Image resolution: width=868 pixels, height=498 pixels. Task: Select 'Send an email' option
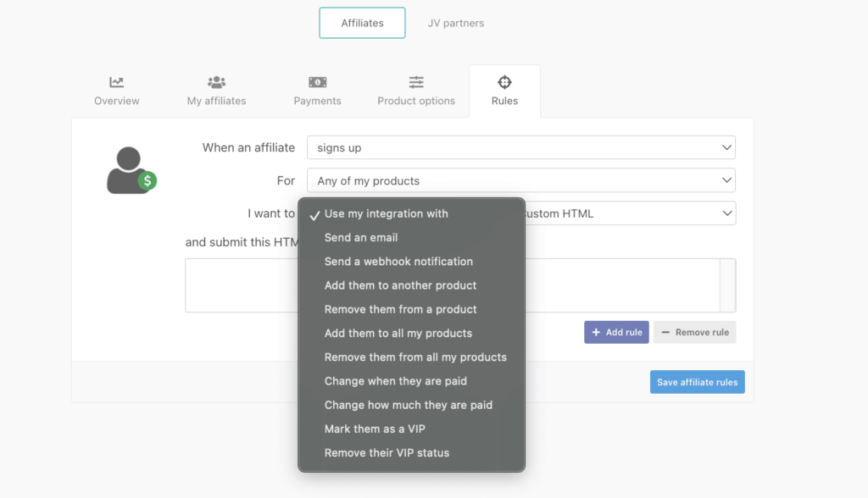coord(361,238)
